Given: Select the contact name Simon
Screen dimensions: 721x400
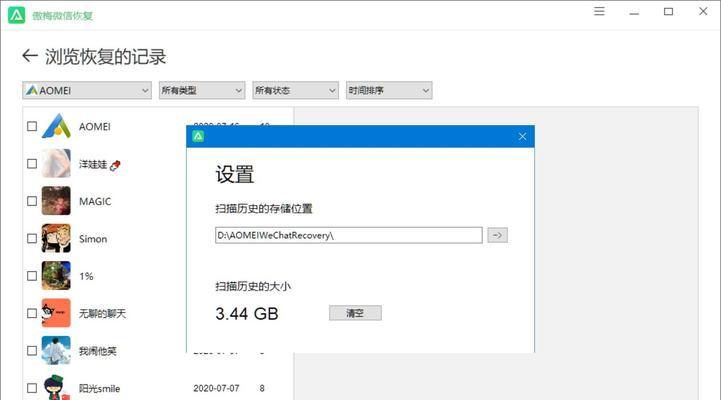Looking at the screenshot, I should pyautogui.click(x=93, y=239).
